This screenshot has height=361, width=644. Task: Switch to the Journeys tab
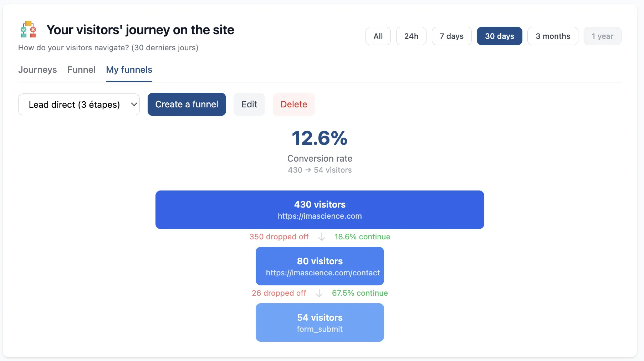coord(37,70)
